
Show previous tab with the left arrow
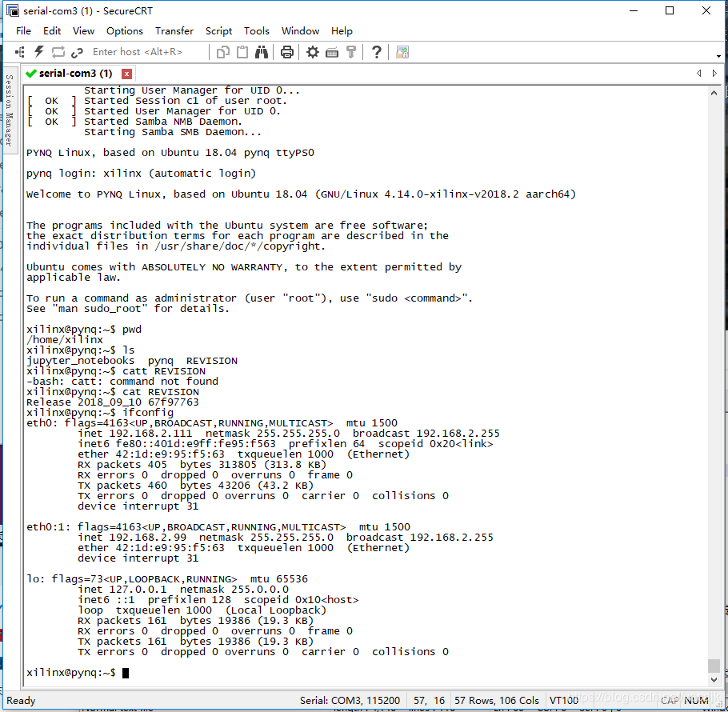698,74
